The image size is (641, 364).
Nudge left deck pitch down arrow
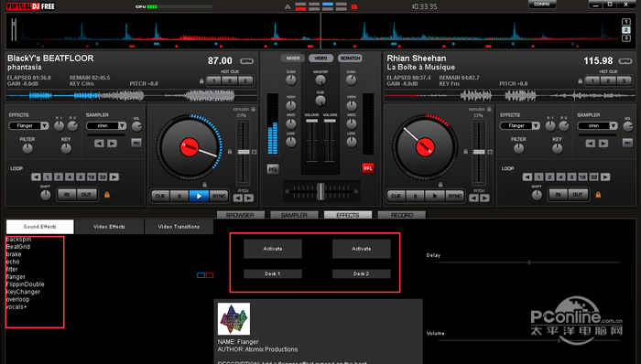coord(238,198)
